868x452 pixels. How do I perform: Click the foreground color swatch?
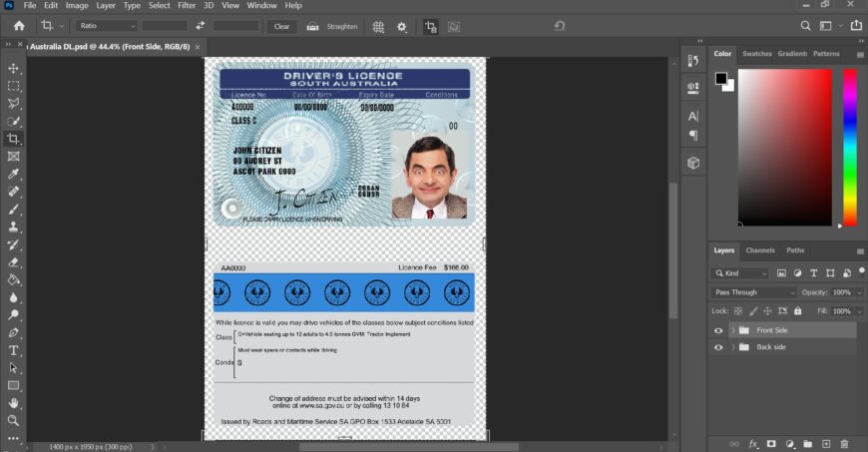click(720, 78)
